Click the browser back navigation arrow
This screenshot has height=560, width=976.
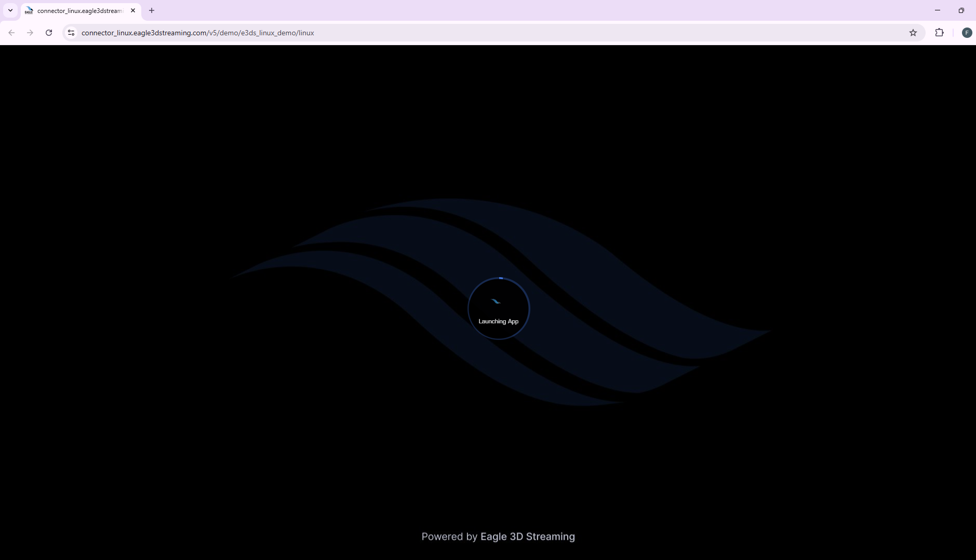(11, 32)
